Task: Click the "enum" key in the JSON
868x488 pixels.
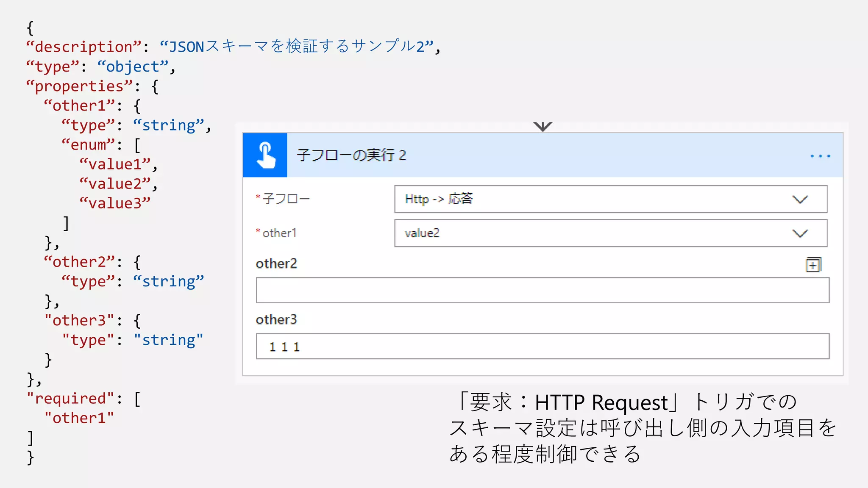Action: tap(88, 144)
